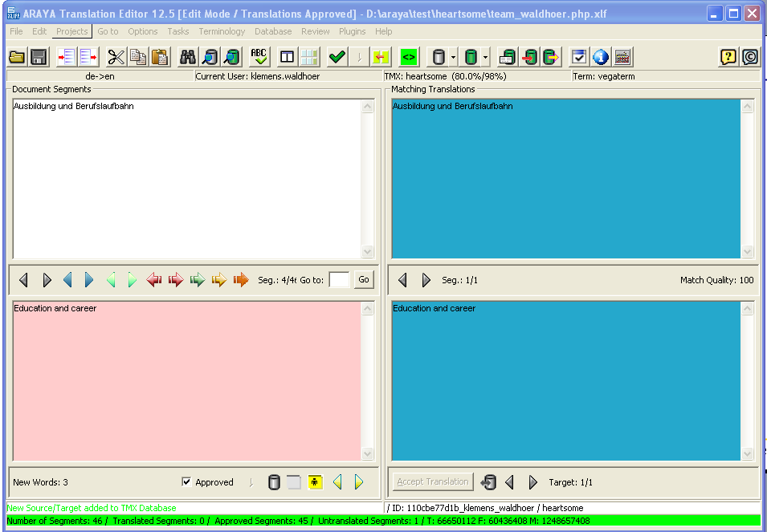Open the Plugins menu
Viewport: 767px width, 532px height.
tap(352, 31)
